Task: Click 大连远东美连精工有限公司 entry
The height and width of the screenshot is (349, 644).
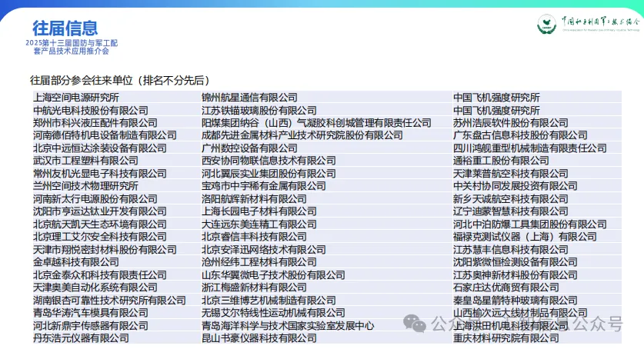Action: click(x=259, y=224)
